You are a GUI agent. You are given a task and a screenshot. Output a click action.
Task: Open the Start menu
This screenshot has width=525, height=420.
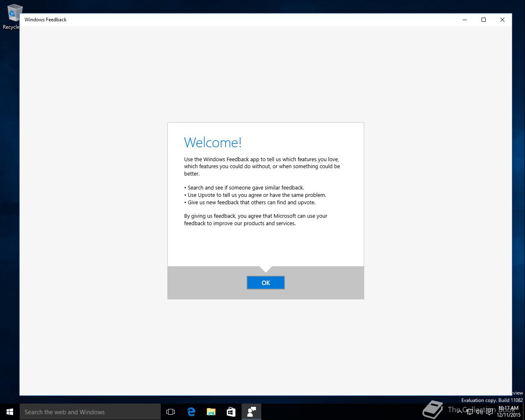click(x=10, y=412)
